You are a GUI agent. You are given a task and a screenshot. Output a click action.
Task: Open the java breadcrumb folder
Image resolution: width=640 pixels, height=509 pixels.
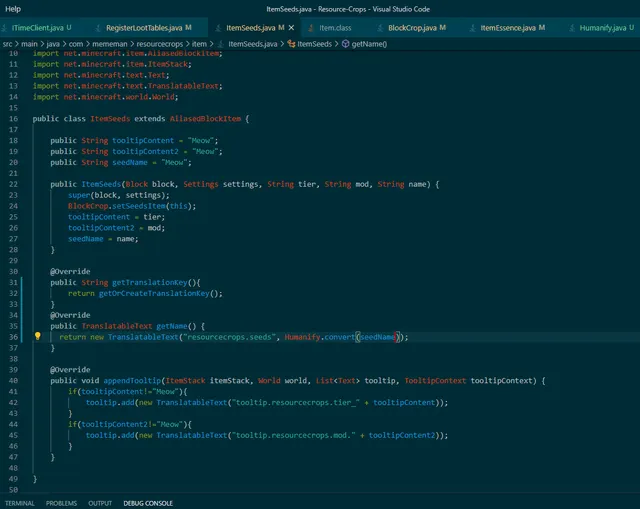(53, 44)
